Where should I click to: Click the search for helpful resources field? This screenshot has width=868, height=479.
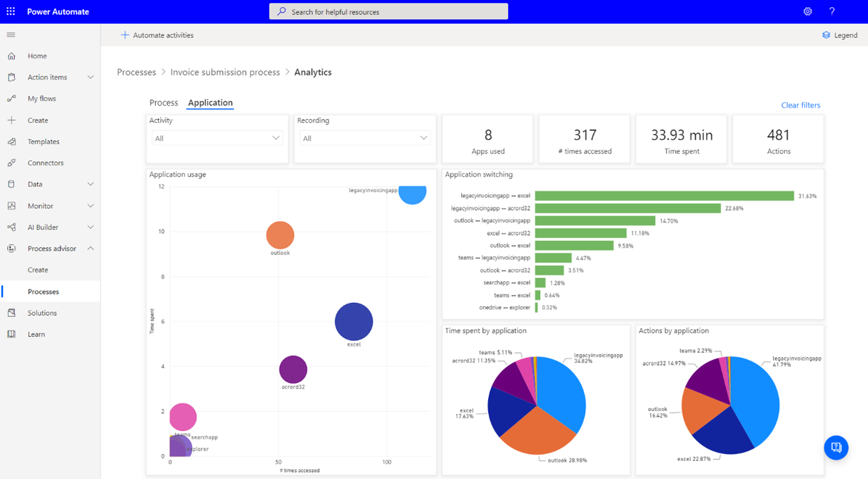coord(388,12)
